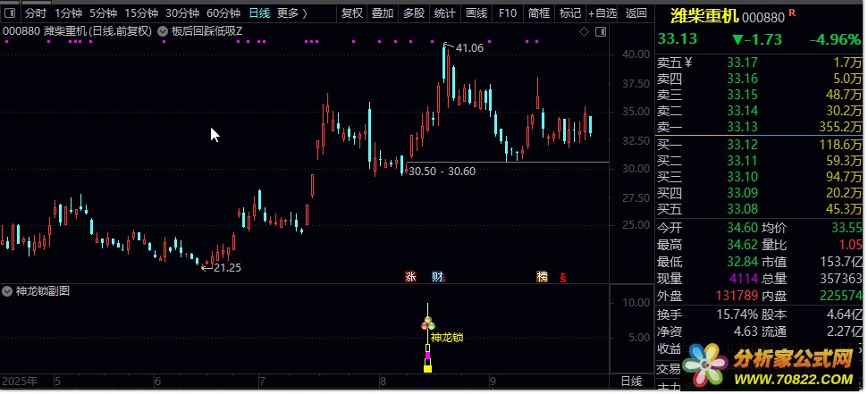Click the 2025年 label on time axis
Screen dimensions: 868x394
tap(20, 381)
